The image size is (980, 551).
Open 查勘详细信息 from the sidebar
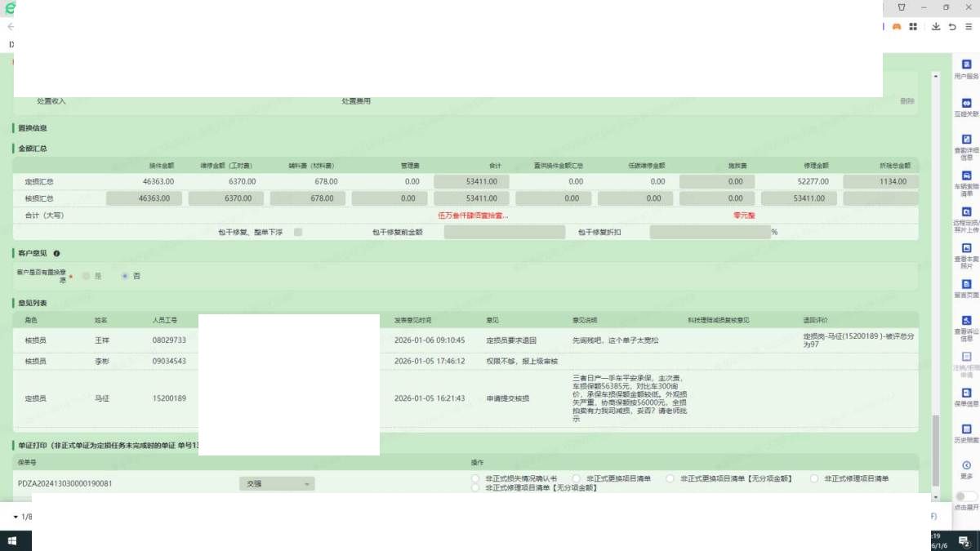click(966, 140)
